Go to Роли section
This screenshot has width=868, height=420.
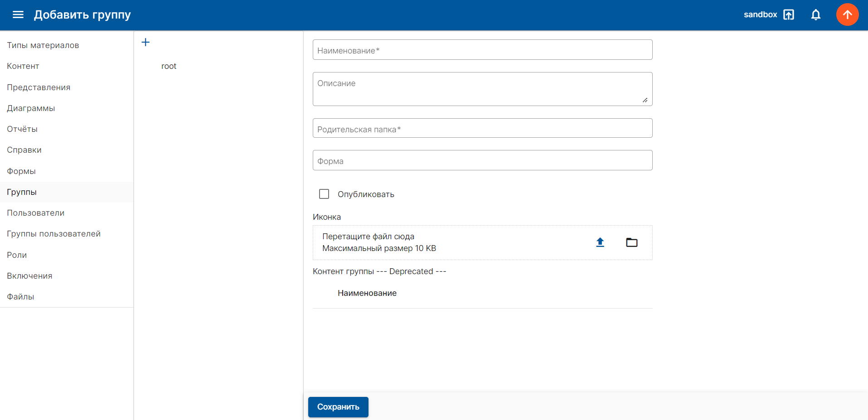[67, 255]
